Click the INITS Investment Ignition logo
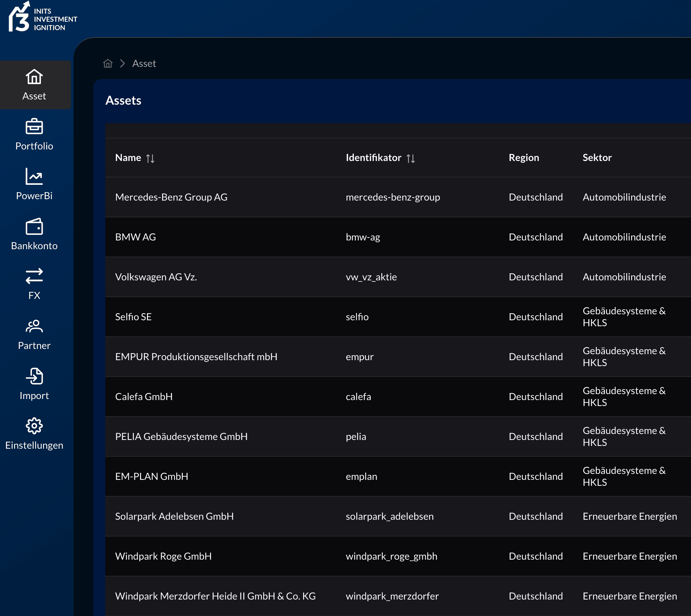The width and height of the screenshot is (691, 616). click(43, 18)
